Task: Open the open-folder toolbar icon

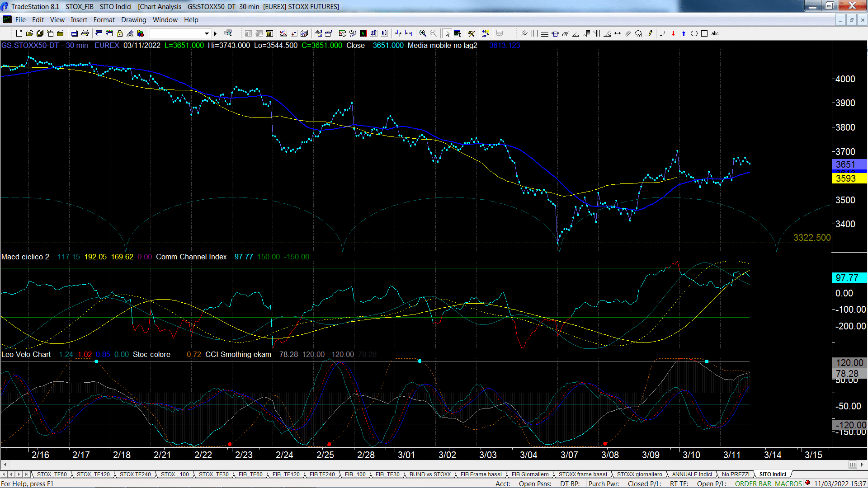Action: pyautogui.click(x=29, y=33)
